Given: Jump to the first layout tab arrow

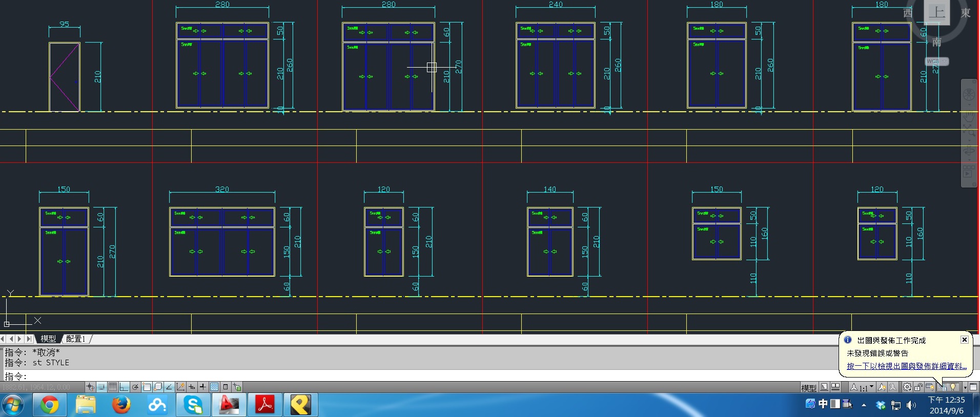Looking at the screenshot, I should [3, 339].
